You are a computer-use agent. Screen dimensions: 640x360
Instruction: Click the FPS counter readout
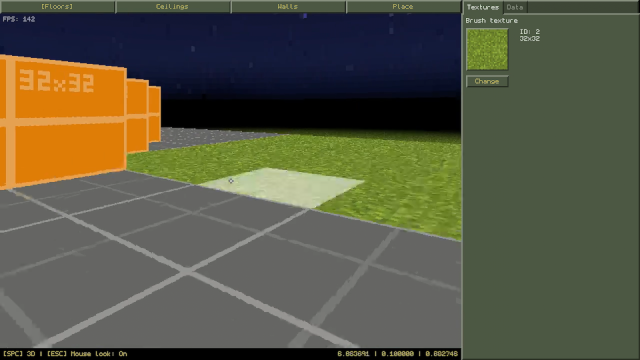[19, 19]
